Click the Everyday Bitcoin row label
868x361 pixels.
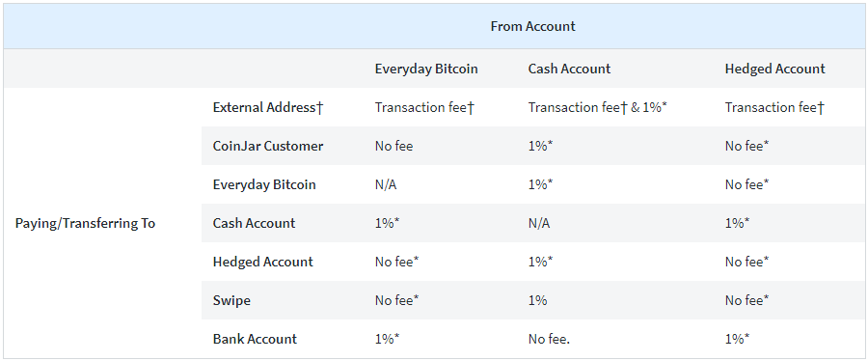(264, 184)
